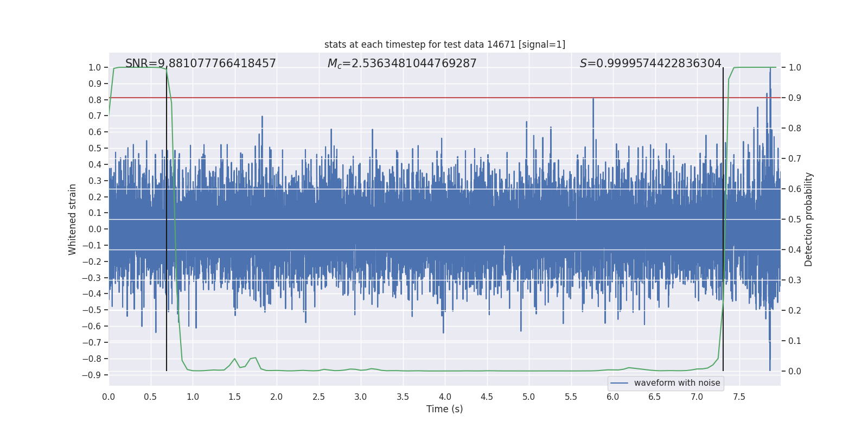Select the S=0.9999 score annotation
The height and width of the screenshot is (434, 868).
coord(650,63)
